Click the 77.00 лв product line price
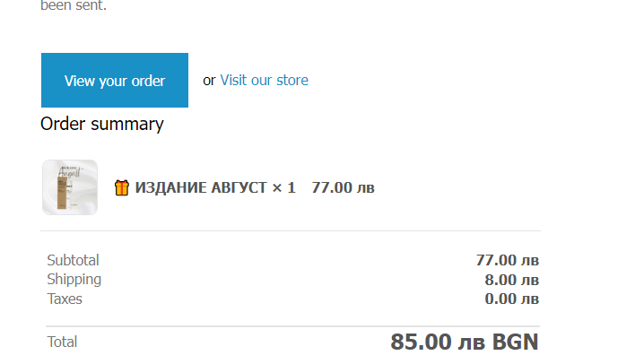This screenshot has width=644, height=364. pos(343,187)
